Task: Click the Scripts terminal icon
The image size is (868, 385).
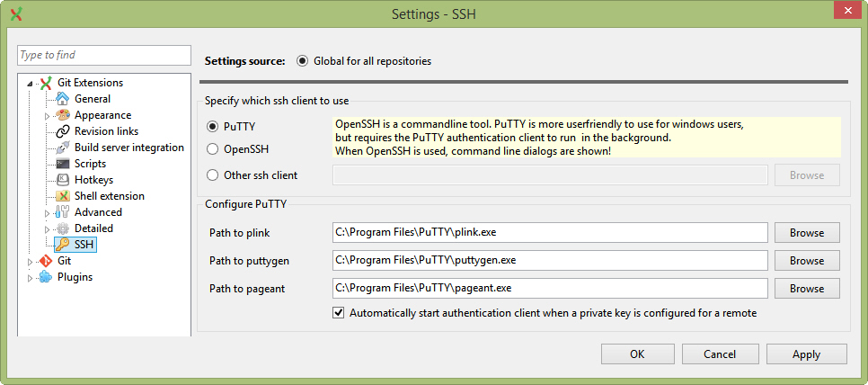Action: 63,164
